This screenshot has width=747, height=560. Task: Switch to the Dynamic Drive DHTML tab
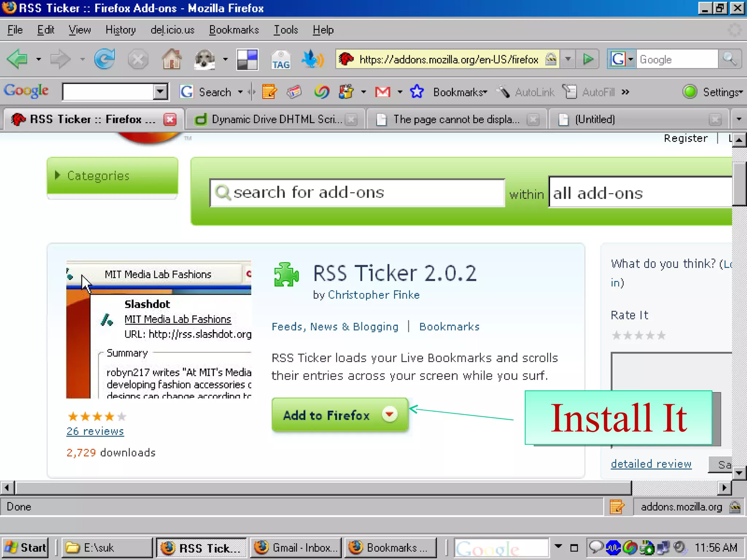[275, 119]
